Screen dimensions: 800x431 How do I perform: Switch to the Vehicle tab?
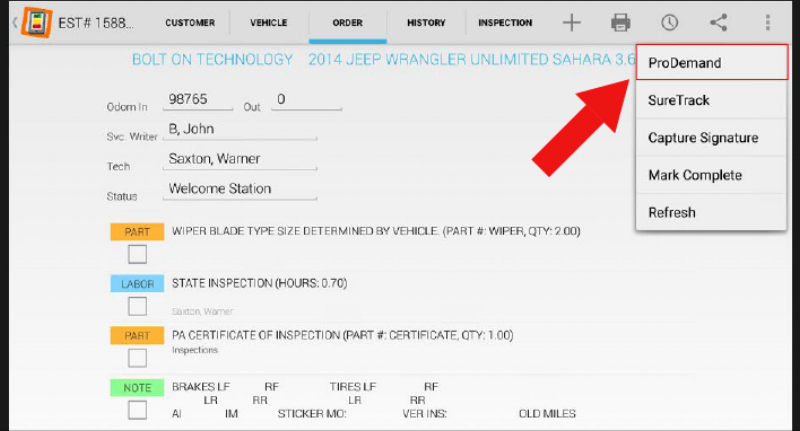[x=269, y=22]
